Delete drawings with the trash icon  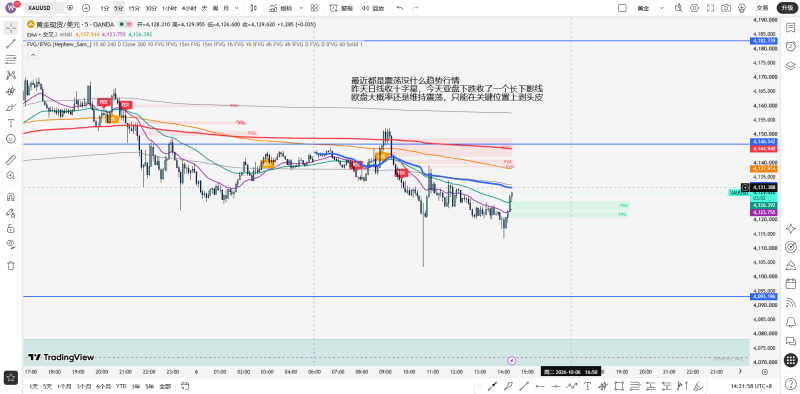(x=11, y=265)
